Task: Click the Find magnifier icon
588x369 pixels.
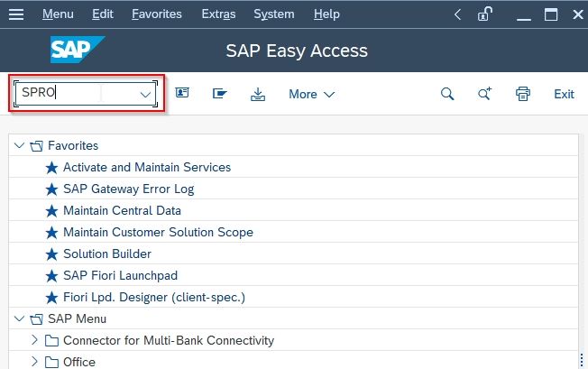Action: (x=447, y=94)
